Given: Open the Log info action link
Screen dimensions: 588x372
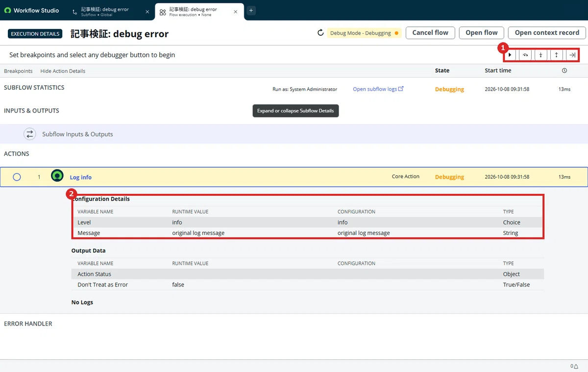Looking at the screenshot, I should click(x=81, y=177).
